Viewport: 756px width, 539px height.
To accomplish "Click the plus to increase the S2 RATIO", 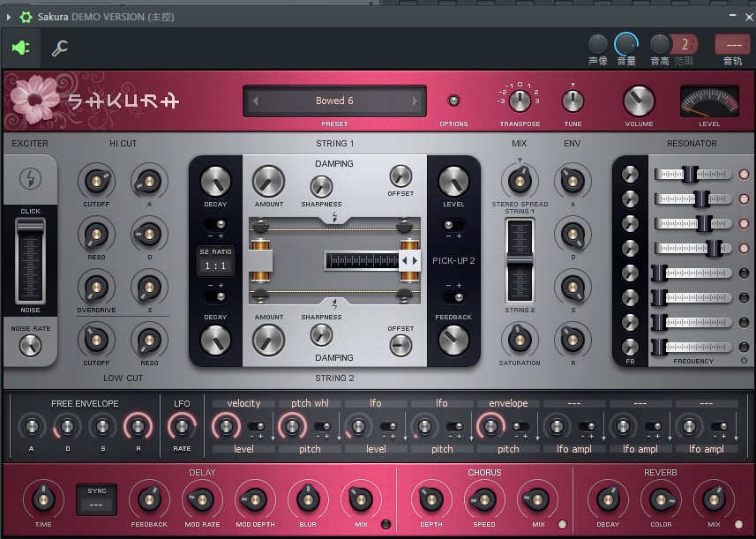I will tap(222, 235).
